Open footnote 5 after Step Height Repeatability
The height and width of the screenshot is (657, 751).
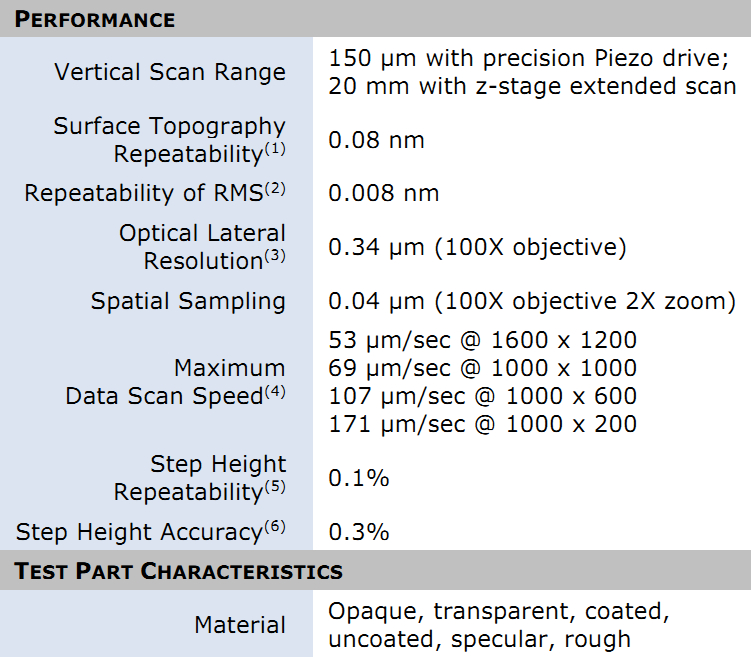[x=275, y=488]
